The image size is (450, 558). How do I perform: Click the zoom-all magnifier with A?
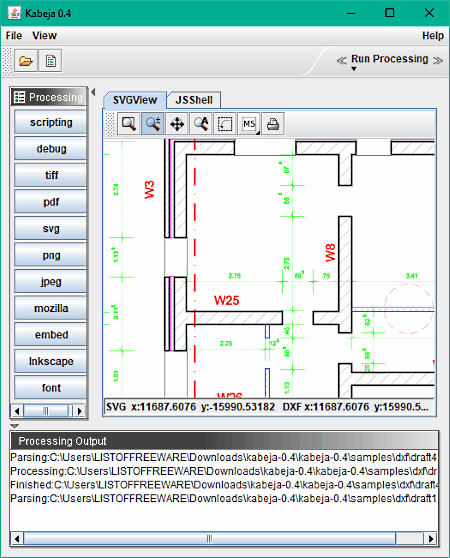coord(201,124)
